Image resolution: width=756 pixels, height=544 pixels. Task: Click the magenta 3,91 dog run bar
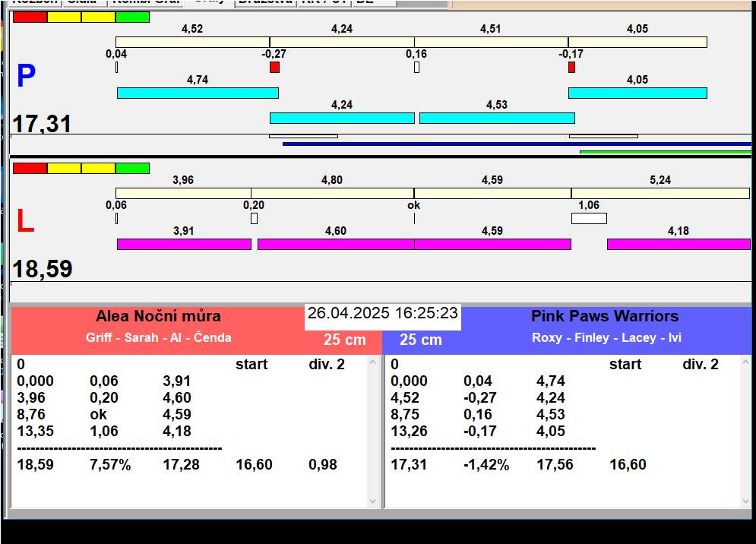click(184, 244)
